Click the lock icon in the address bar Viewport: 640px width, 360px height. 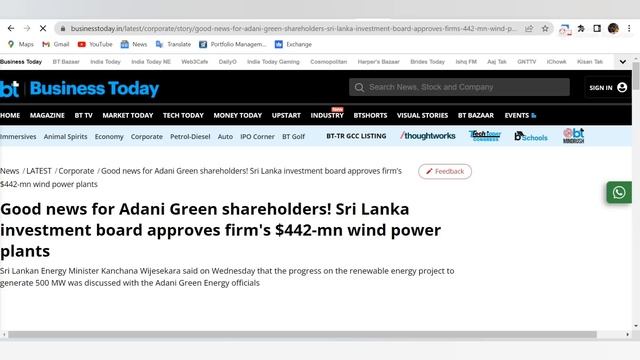(x=62, y=29)
